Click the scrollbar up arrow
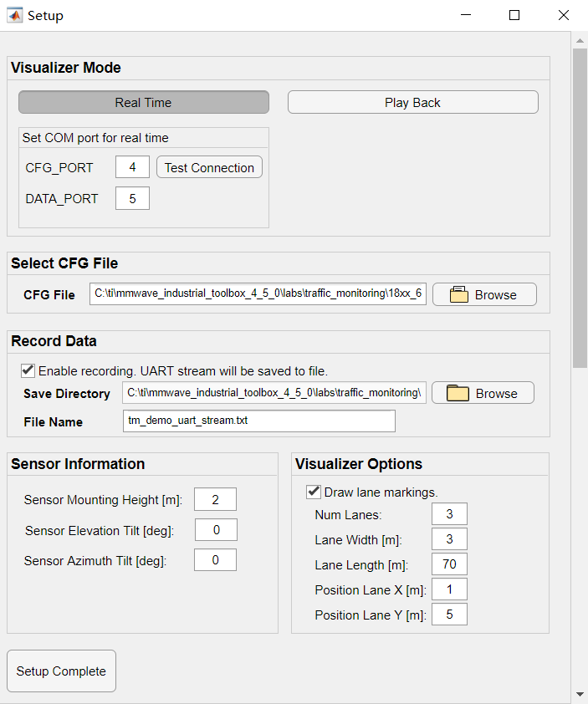 pyautogui.click(x=580, y=40)
